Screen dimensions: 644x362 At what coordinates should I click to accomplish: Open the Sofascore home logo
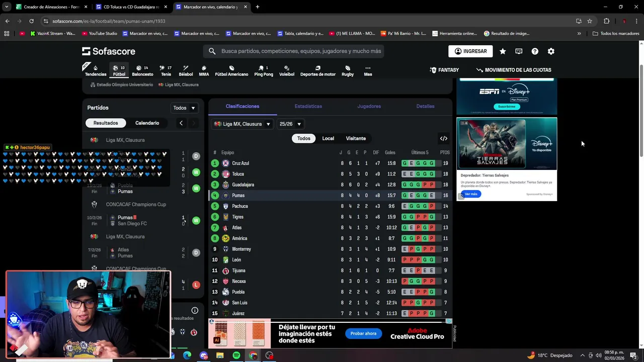pos(109,51)
